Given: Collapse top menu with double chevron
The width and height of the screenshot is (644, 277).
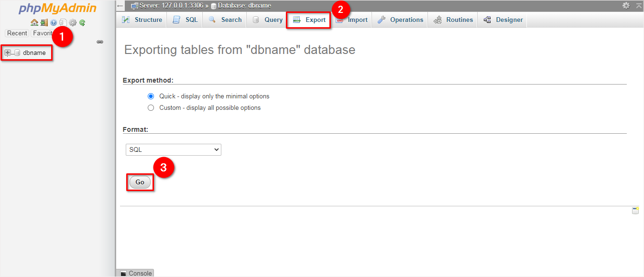Looking at the screenshot, I should tap(639, 6).
